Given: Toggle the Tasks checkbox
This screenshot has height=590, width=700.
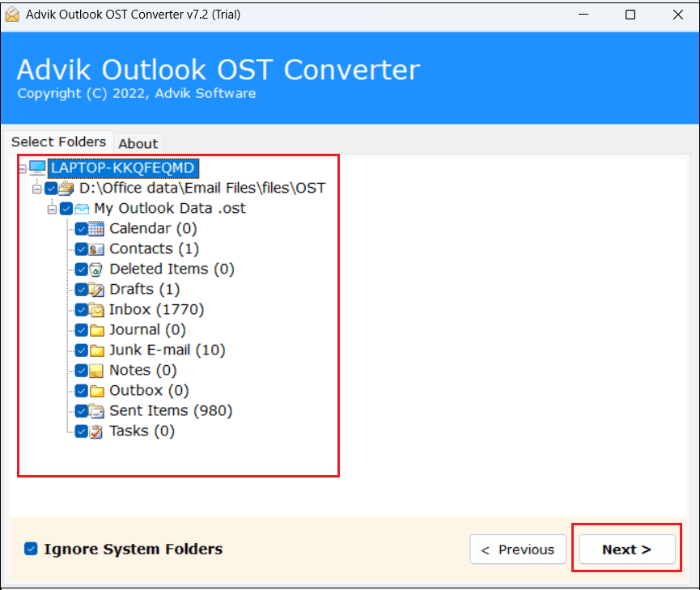Looking at the screenshot, I should [81, 431].
